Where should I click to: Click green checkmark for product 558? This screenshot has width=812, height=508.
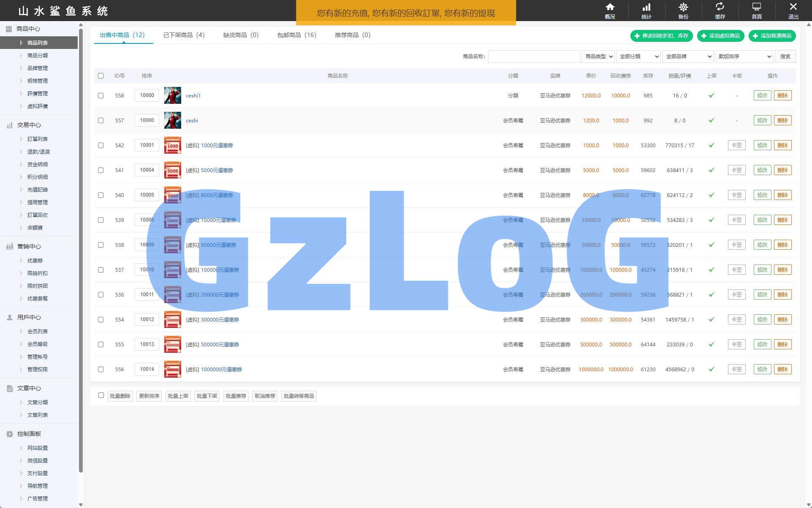(711, 95)
